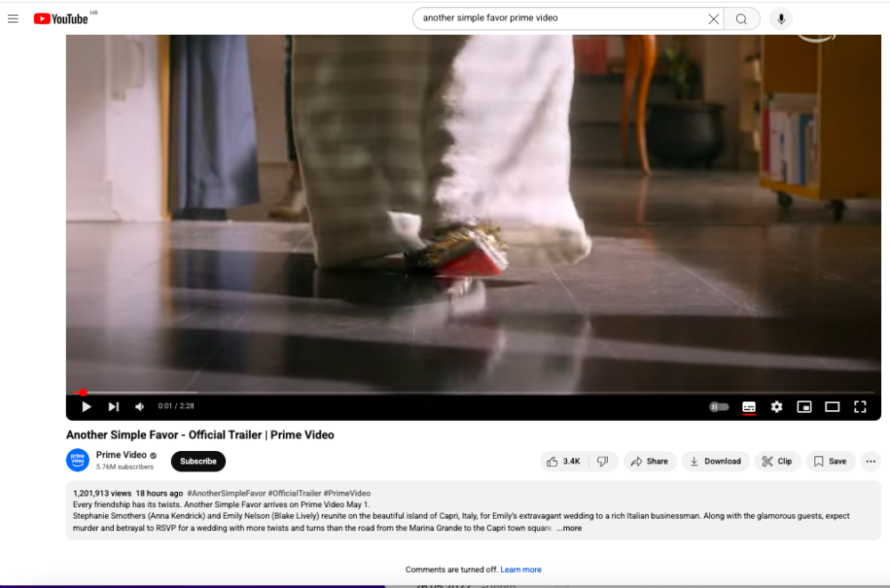Open the Prime Video channel name

[x=121, y=455]
